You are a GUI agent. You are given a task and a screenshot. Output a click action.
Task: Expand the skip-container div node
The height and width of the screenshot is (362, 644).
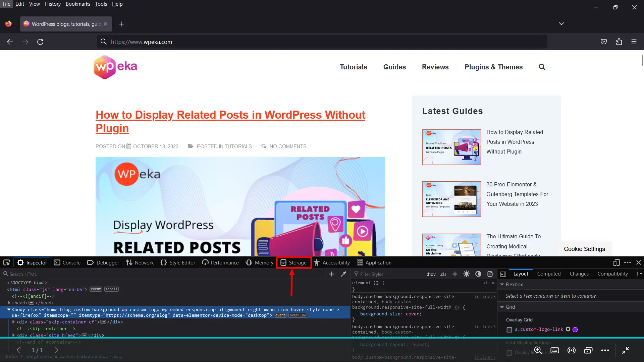(13, 322)
